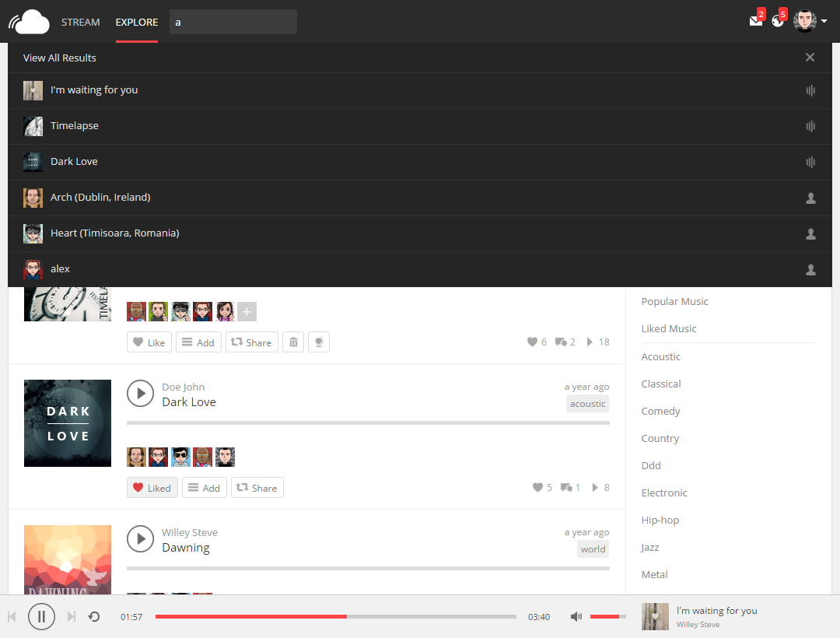Screen dimensions: 840x638
Task: Click the world tag on Dawning
Action: [x=593, y=549]
